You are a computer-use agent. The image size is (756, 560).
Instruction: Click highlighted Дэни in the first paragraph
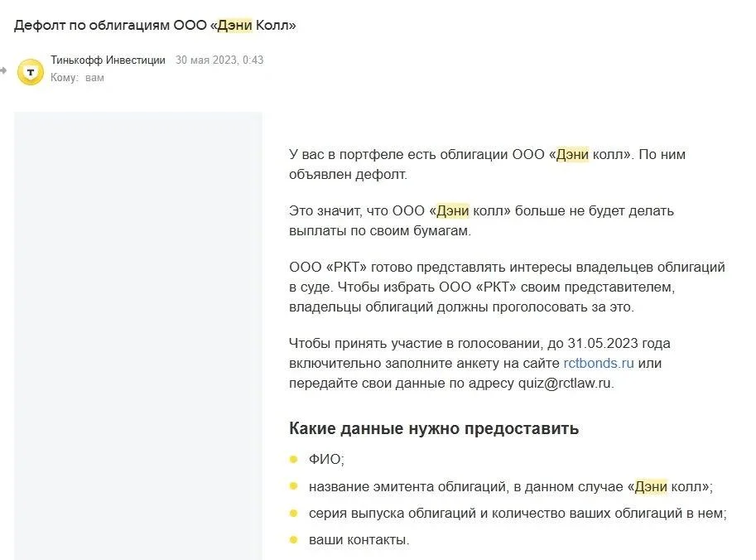[572, 154]
